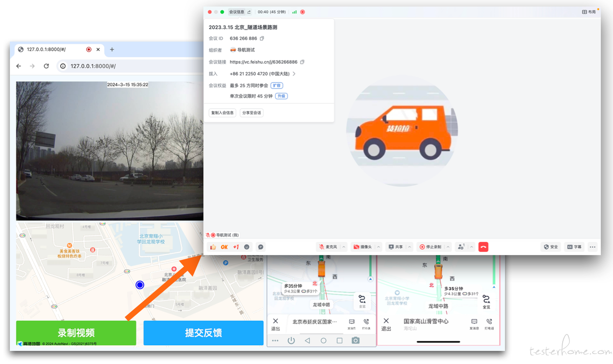
Task: Expand the participants options arrow
Action: 472,247
